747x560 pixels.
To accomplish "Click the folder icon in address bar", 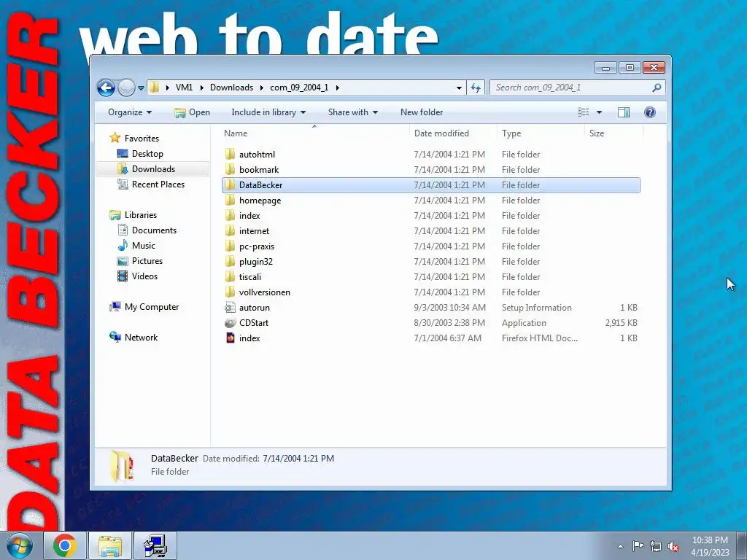I will click(x=155, y=87).
